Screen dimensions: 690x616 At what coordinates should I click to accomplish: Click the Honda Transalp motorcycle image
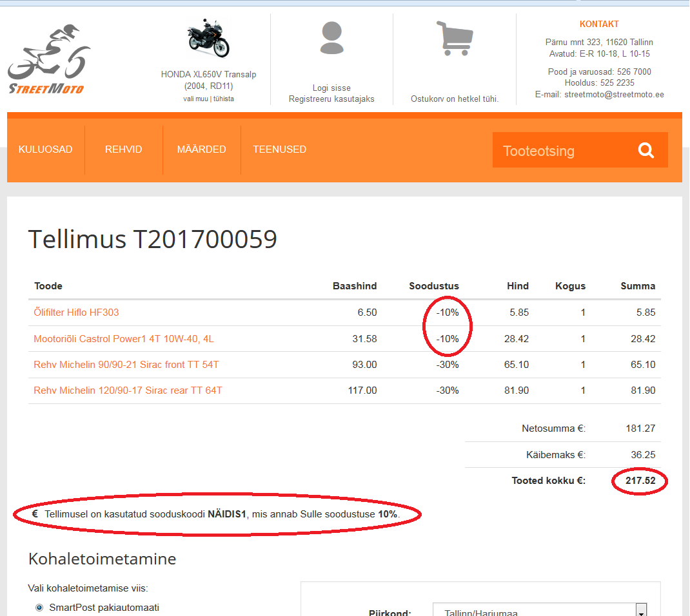[208, 38]
